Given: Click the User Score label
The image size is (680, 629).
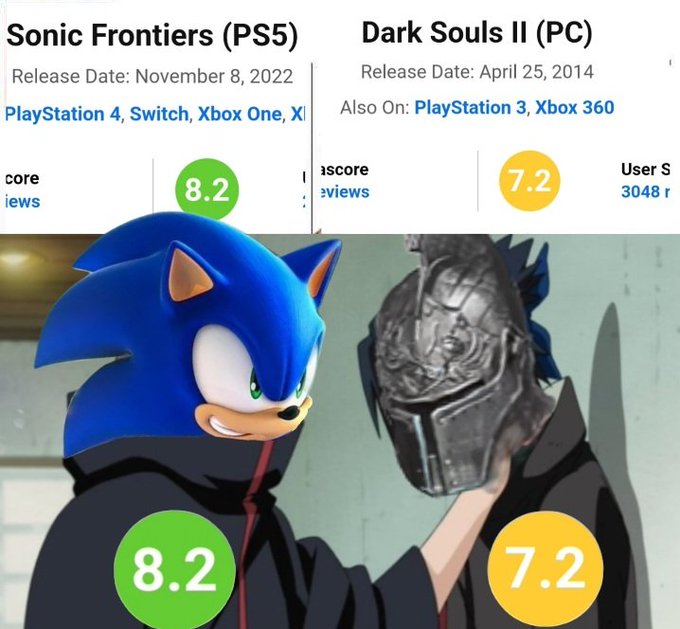Looking at the screenshot, I should tap(645, 169).
